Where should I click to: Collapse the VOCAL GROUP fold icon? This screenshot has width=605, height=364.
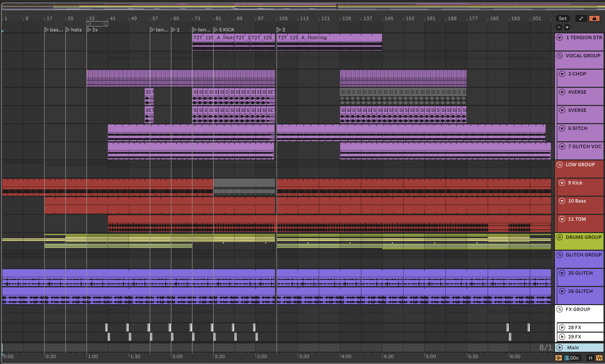tap(560, 56)
